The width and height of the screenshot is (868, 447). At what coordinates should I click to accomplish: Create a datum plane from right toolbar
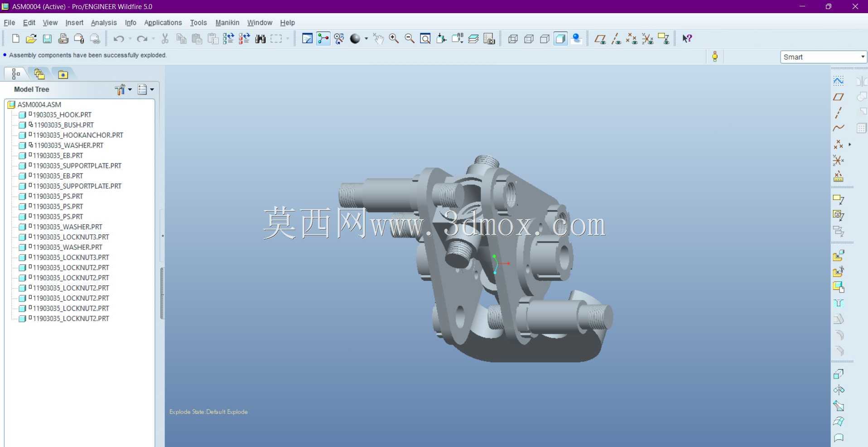pos(839,96)
